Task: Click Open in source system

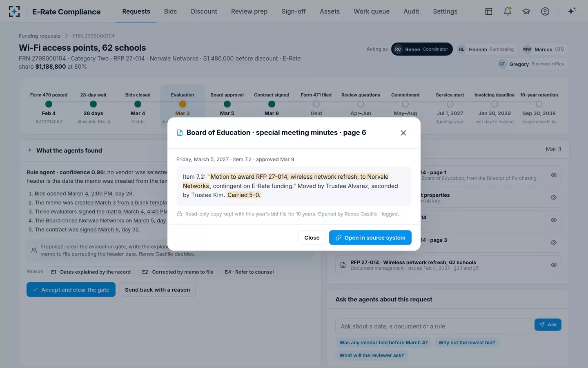Action: tap(370, 238)
